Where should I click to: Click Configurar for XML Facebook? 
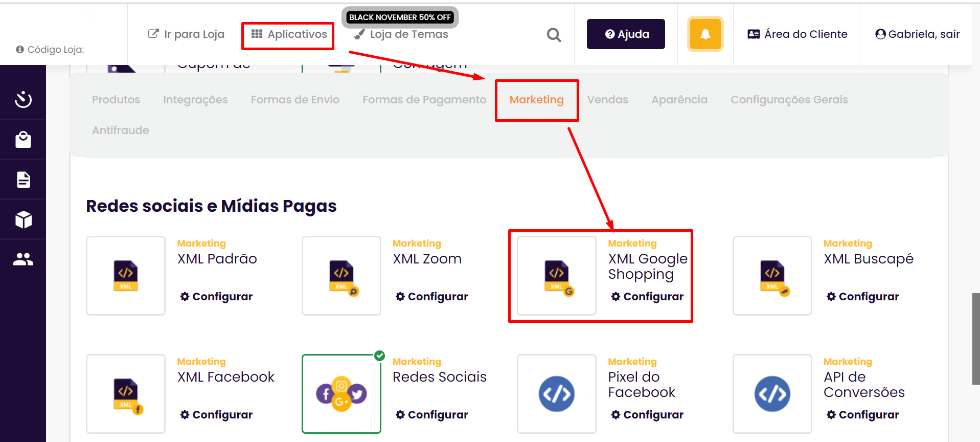pos(216,415)
